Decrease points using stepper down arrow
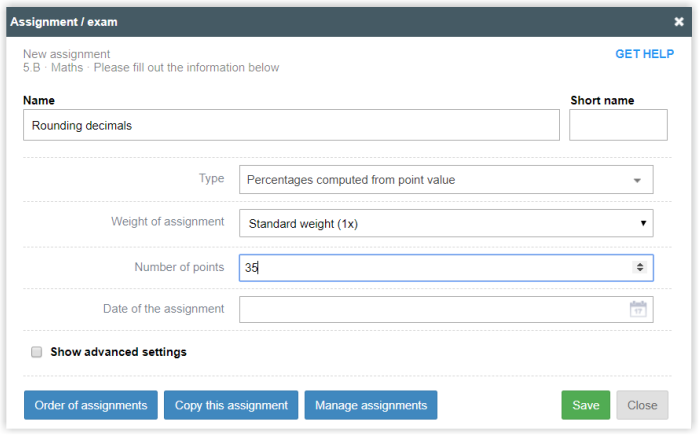699x435 pixels. (640, 270)
